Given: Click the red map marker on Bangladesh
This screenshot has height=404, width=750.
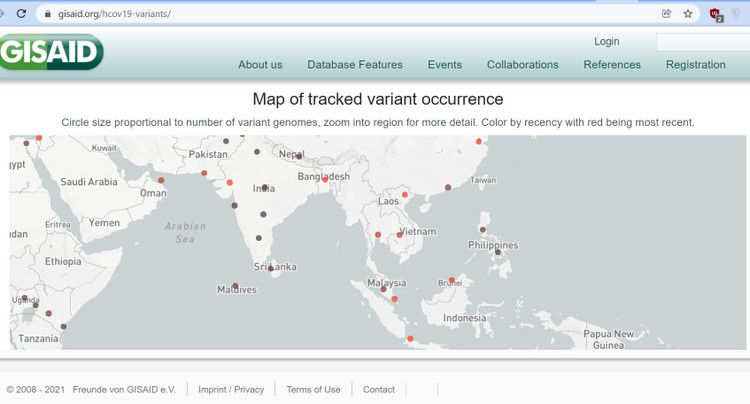Looking at the screenshot, I should coord(325,180).
